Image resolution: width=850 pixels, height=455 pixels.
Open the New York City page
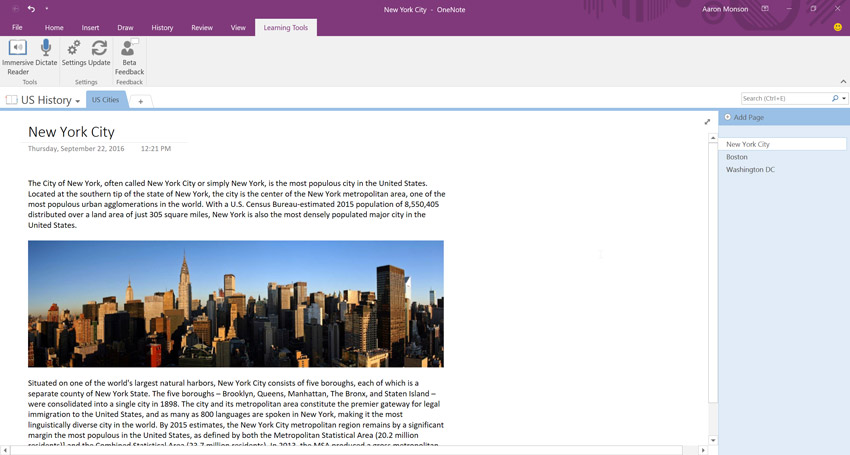click(x=782, y=144)
